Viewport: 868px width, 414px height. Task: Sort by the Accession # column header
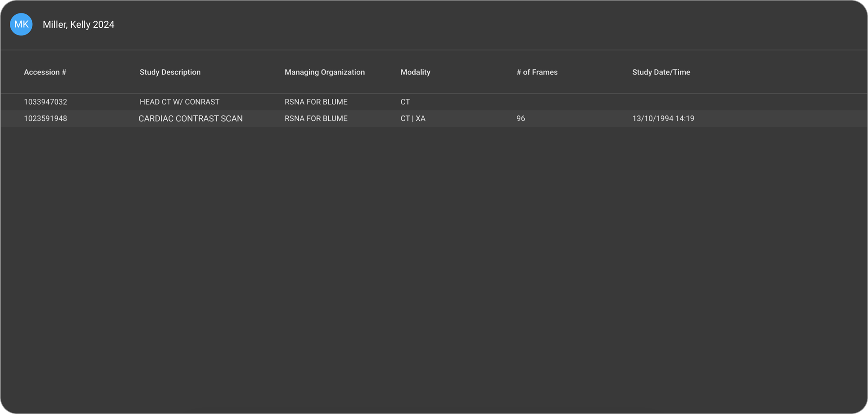pyautogui.click(x=45, y=72)
